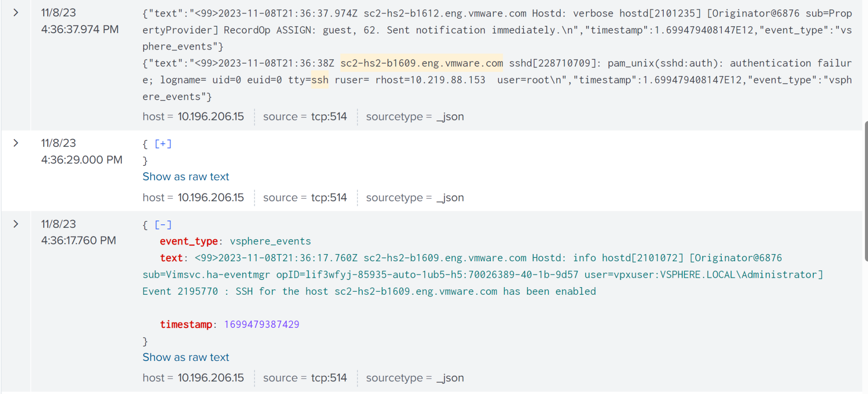Screen dimensions: 868x394
Task: Select host value 10.196.206.15 on first event
Action: (x=211, y=116)
